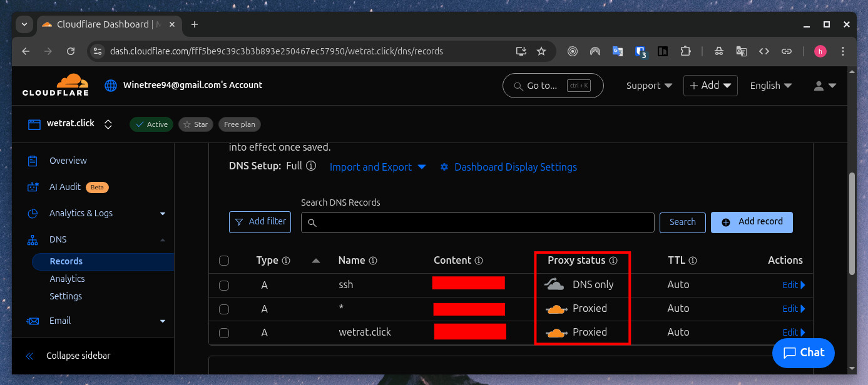The width and height of the screenshot is (868, 385).
Task: Click the Type column info icon
Action: [x=286, y=261]
